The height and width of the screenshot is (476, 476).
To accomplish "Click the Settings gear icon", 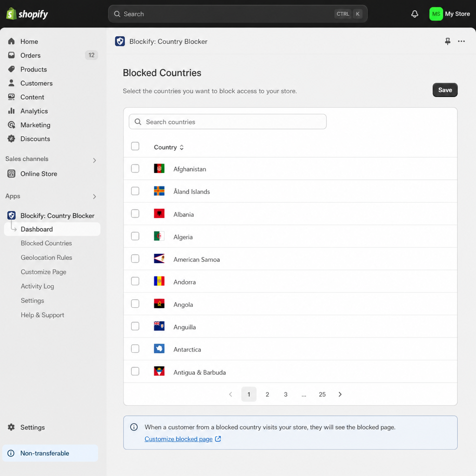I will 12,427.
